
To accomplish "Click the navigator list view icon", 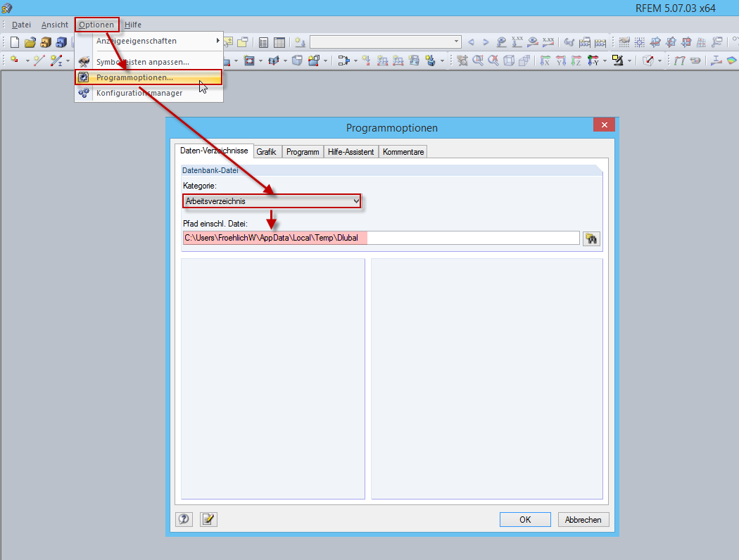I will 263,42.
